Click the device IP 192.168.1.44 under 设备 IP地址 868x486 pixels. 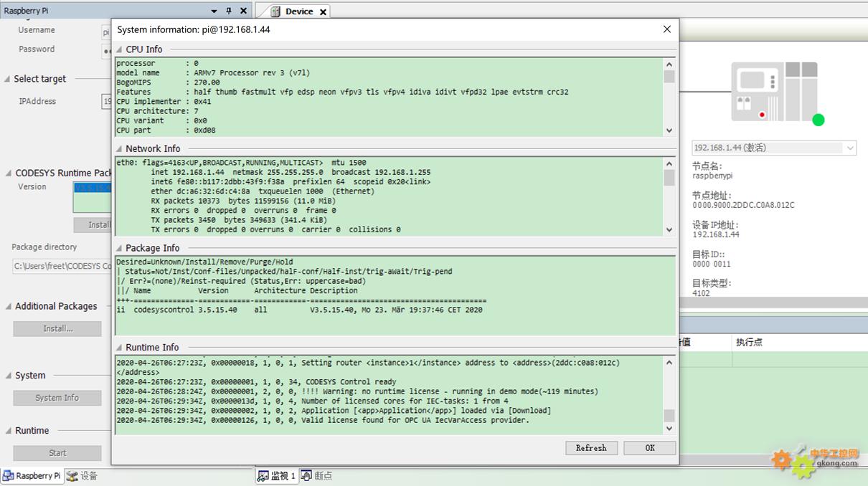point(716,234)
